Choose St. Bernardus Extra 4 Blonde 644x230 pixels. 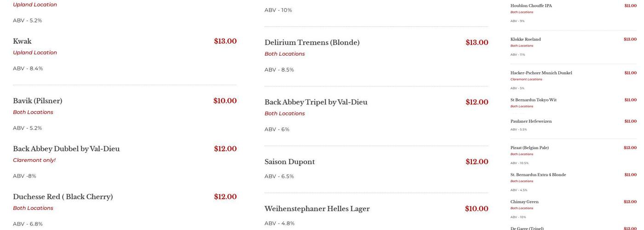(538, 175)
